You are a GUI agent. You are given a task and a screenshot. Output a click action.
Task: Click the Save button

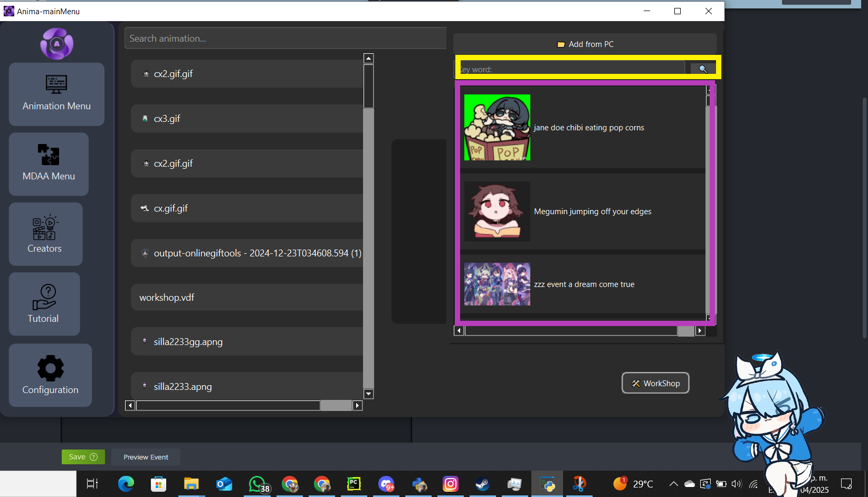tap(77, 456)
